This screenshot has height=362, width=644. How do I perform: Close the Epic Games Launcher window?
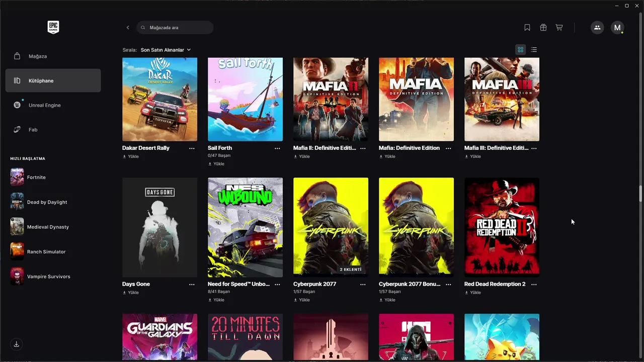(637, 6)
